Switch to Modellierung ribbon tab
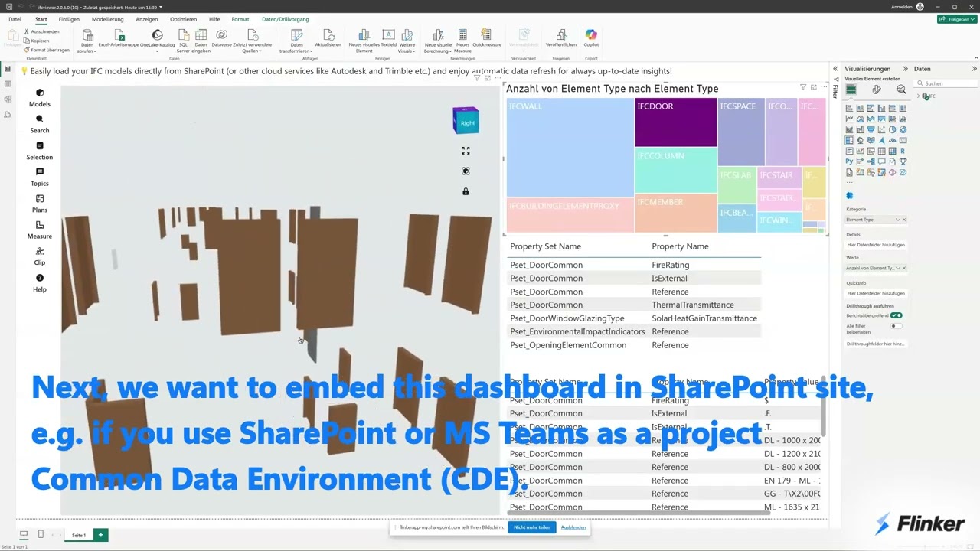This screenshot has height=551, width=980. click(107, 19)
